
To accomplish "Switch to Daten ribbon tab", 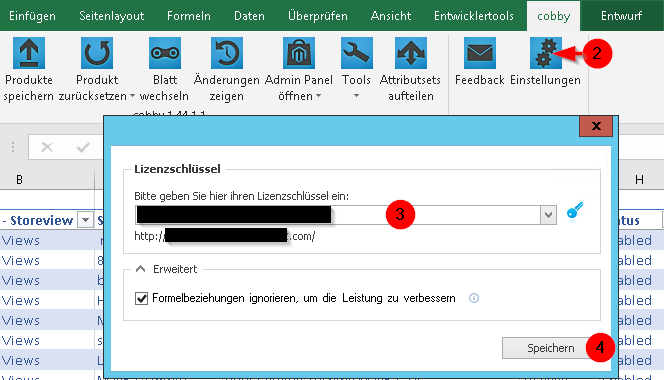I will [249, 16].
